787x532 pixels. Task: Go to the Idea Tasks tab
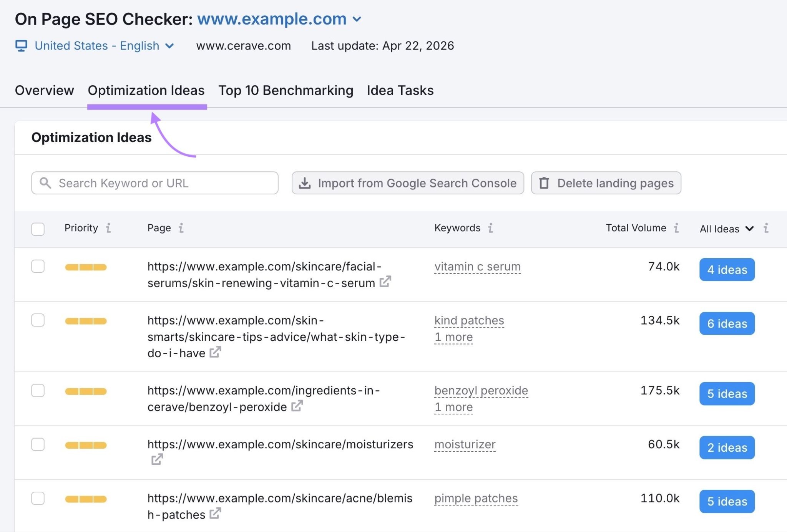point(400,90)
